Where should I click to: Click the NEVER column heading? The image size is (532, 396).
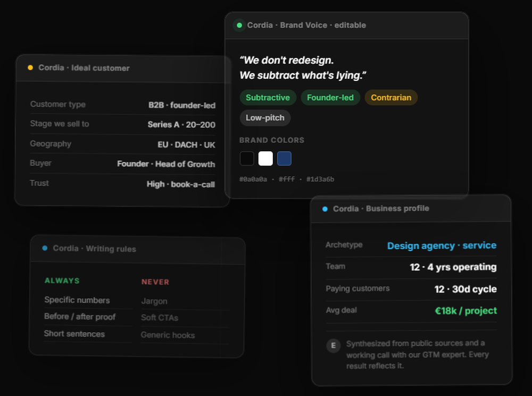coord(155,282)
